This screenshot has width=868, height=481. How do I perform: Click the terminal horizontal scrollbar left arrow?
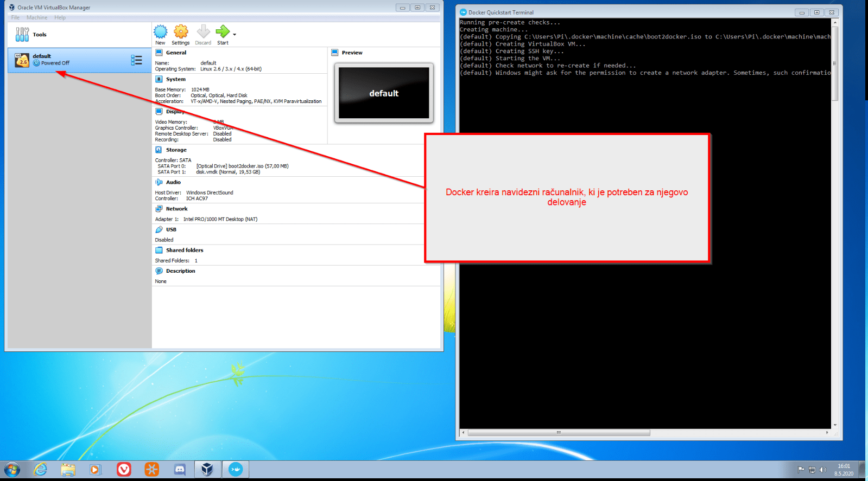(x=463, y=433)
